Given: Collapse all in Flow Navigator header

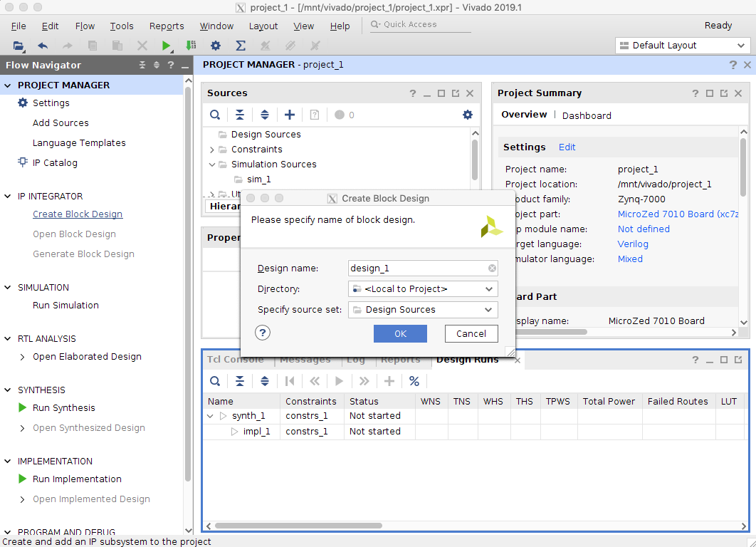Looking at the screenshot, I should pyautogui.click(x=142, y=65).
